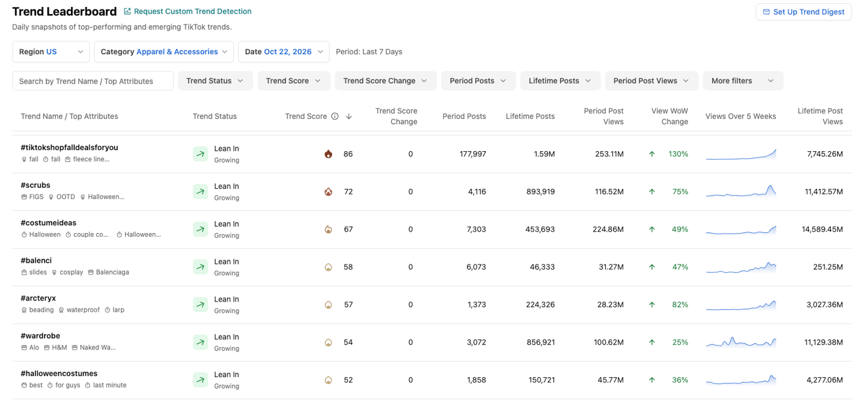Click the views sparkline for #scrubs
868x403 pixels.
coord(741,191)
